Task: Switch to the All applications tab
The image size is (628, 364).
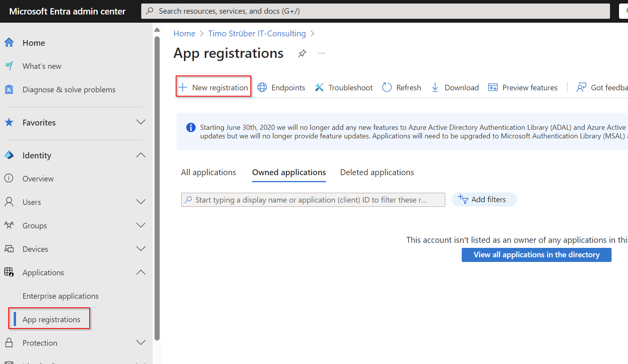Action: point(208,172)
